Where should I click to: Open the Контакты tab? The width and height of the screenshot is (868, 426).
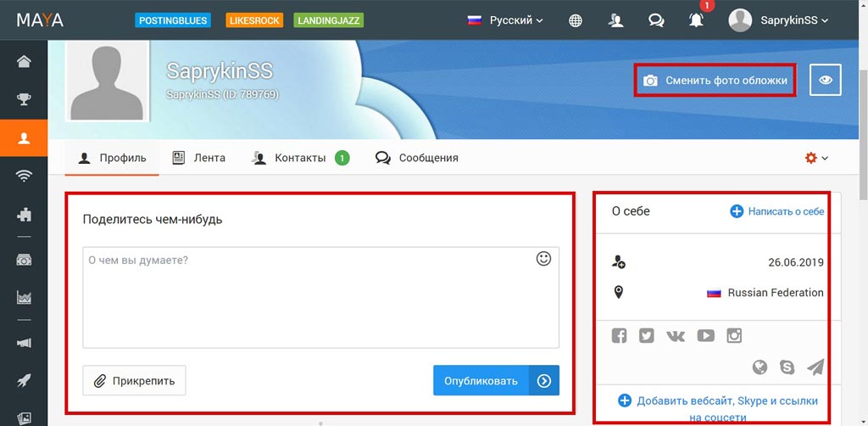300,158
